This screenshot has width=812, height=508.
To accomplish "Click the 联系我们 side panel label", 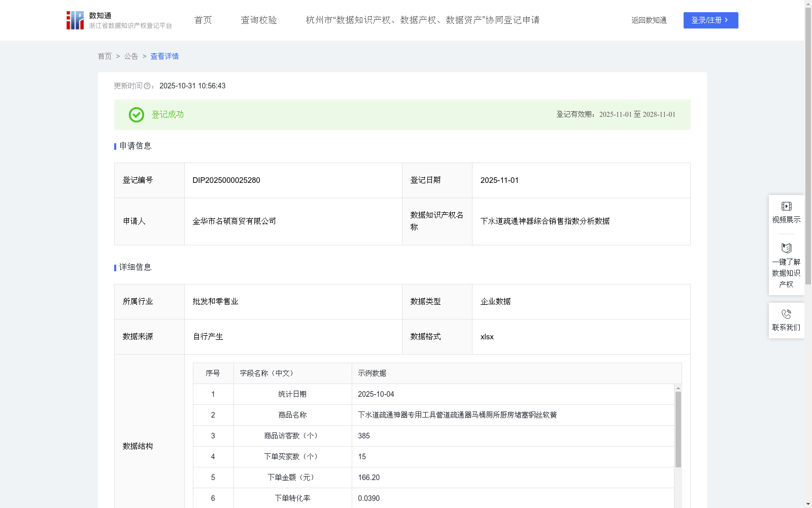I will pos(786,327).
